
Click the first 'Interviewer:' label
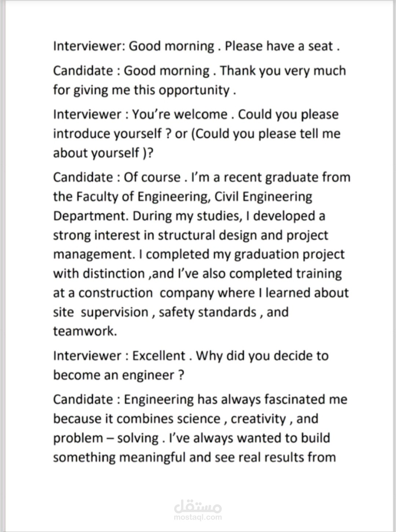pyautogui.click(x=89, y=46)
